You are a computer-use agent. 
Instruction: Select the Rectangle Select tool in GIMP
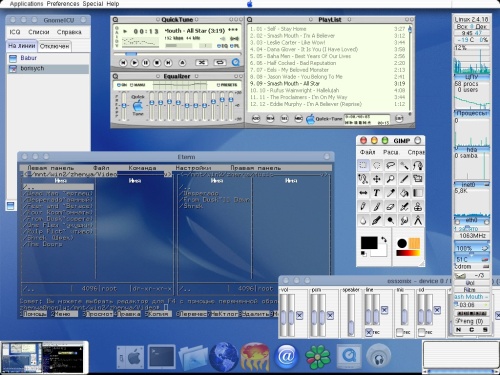(x=363, y=165)
